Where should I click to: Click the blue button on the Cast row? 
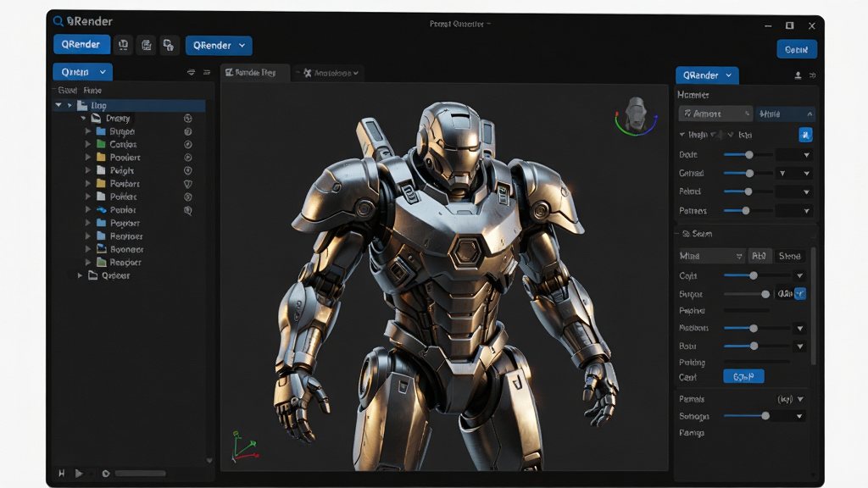(743, 377)
